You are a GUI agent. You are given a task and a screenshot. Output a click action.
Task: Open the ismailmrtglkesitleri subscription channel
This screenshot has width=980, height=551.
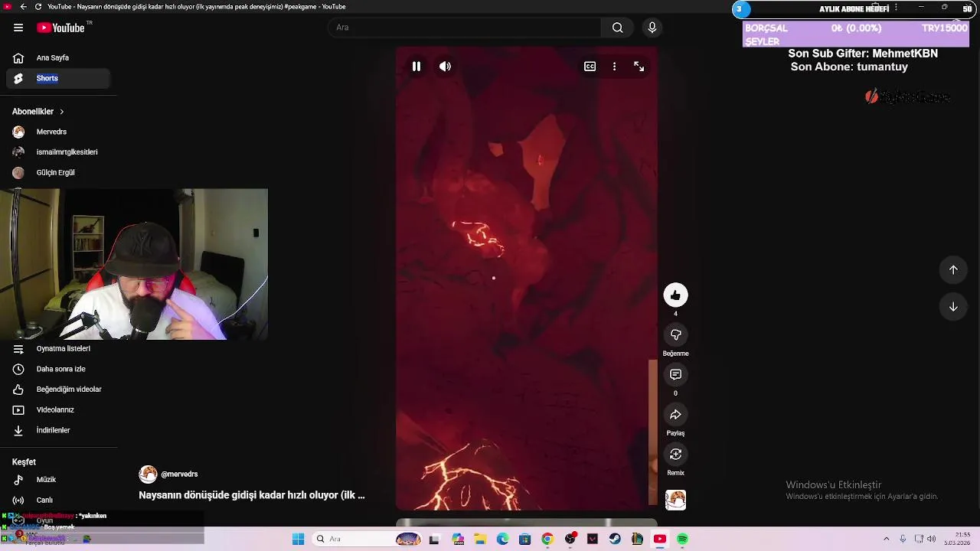pyautogui.click(x=58, y=152)
